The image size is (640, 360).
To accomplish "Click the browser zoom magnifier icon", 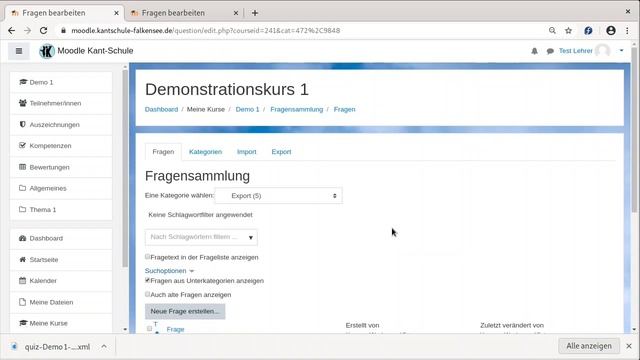I will tap(552, 31).
